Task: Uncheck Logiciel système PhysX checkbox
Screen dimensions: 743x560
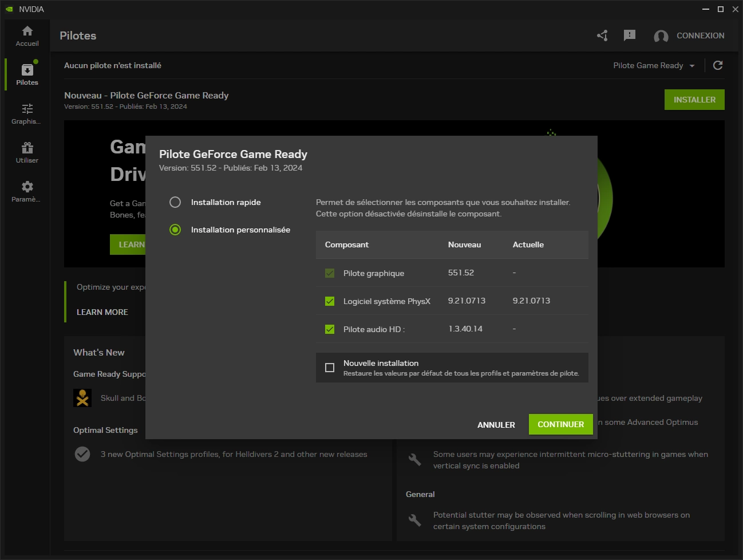Action: 330,301
